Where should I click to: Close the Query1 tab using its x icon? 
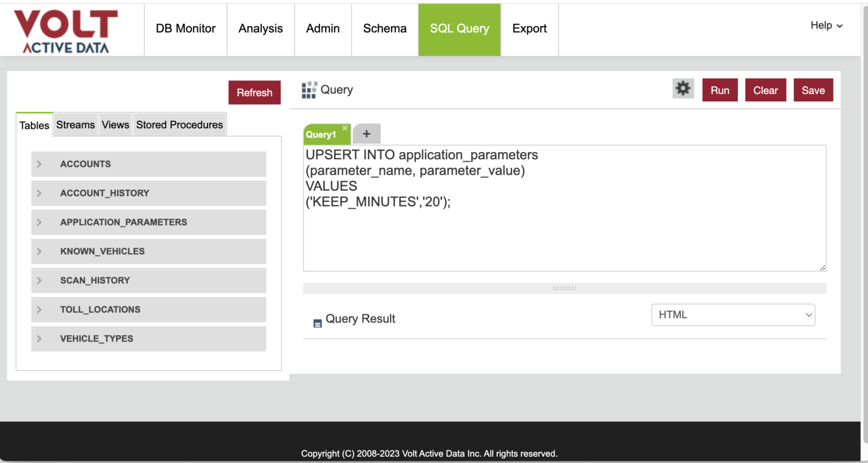click(344, 128)
